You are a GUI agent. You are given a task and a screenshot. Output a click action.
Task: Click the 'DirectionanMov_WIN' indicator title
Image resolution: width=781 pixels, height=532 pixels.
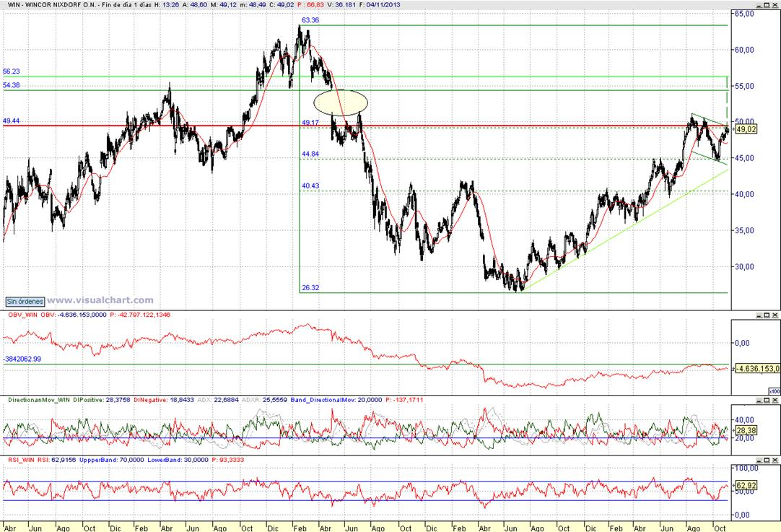pyautogui.click(x=39, y=399)
